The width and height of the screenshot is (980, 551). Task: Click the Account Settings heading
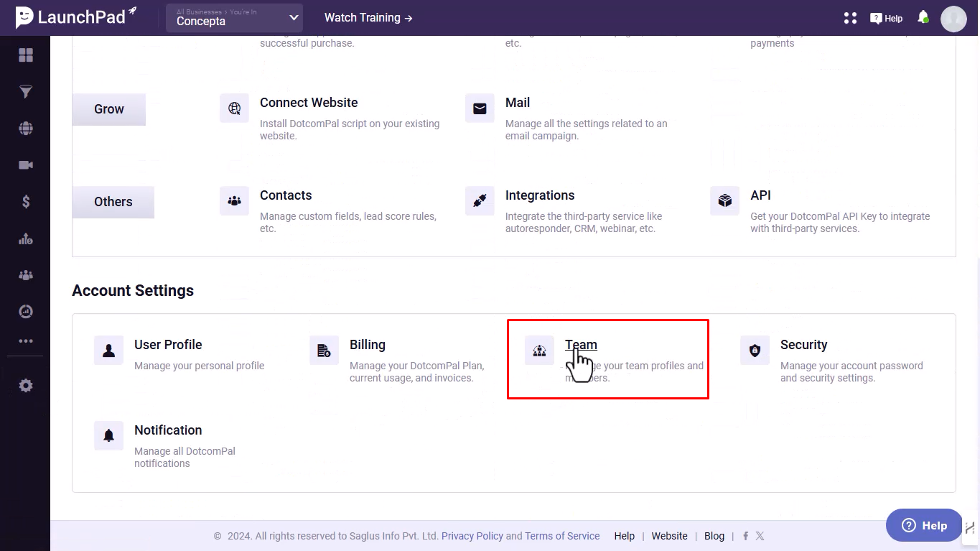pos(133,290)
